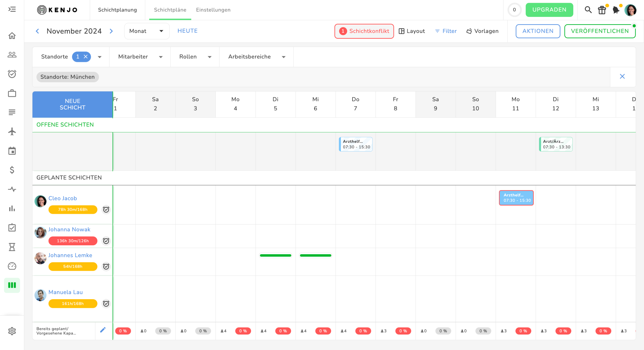Close the active filters bar
Screen dimensions: 644x350
click(622, 76)
